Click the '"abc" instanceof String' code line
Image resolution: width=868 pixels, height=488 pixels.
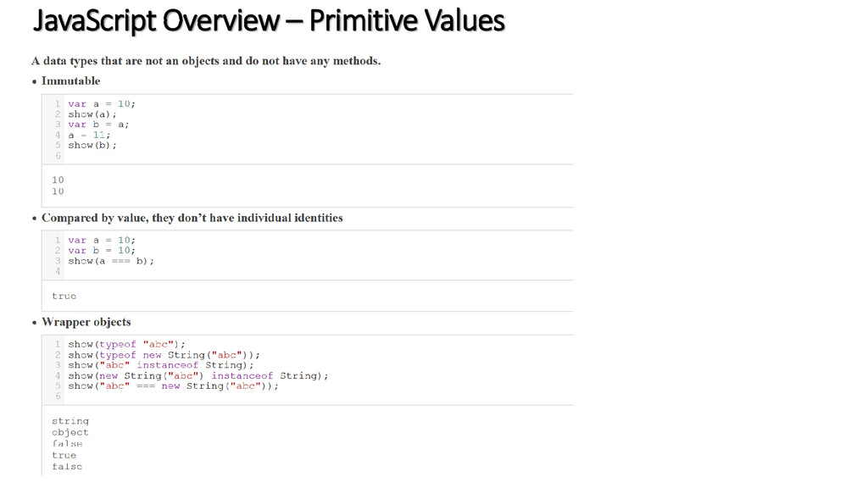coord(160,365)
